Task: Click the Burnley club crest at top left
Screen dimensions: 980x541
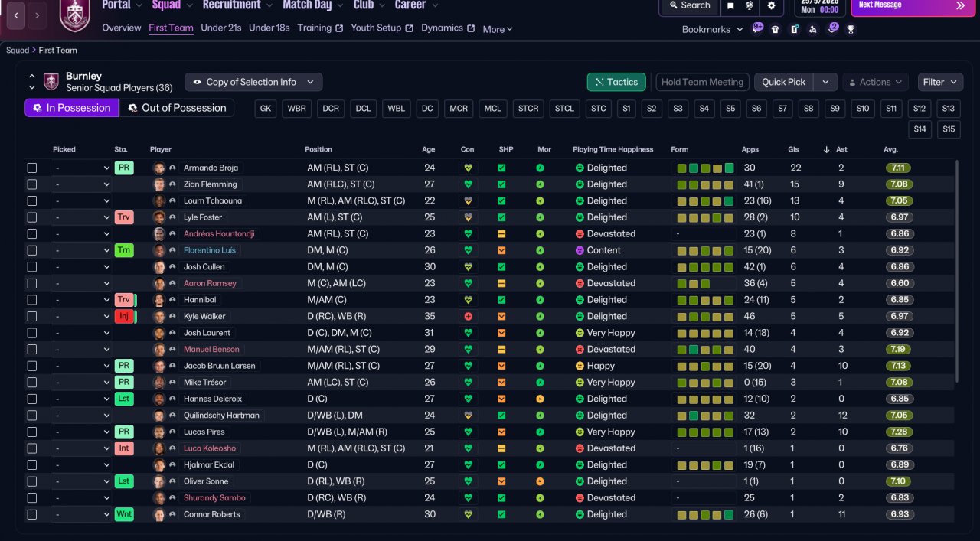Action: [74, 15]
